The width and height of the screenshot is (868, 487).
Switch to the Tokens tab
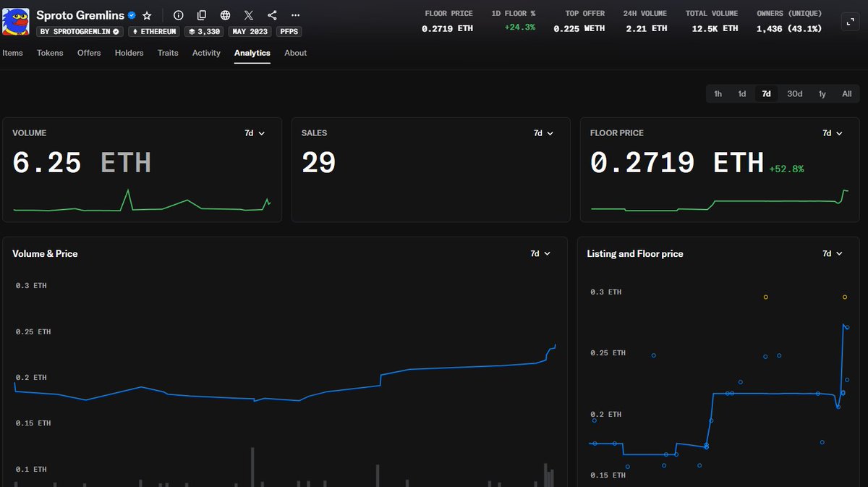(x=50, y=53)
